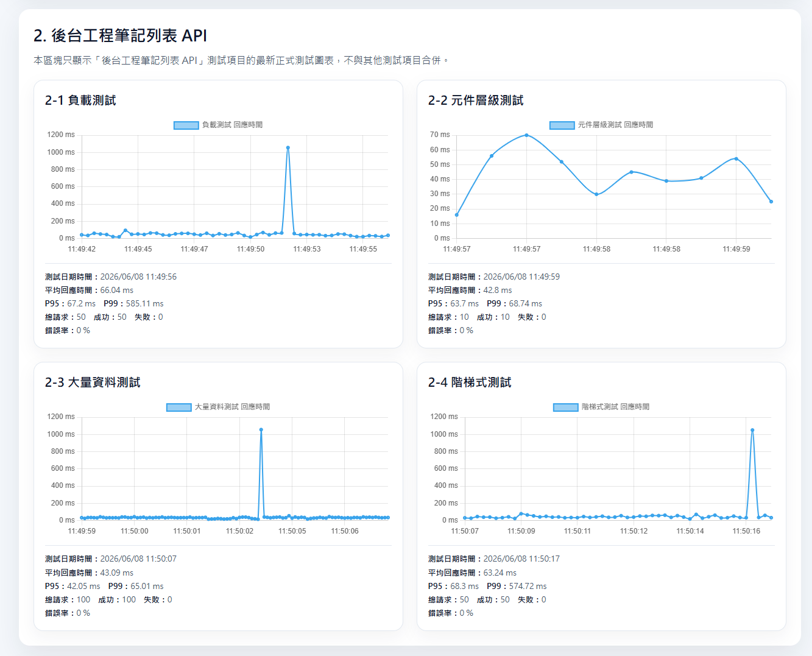Click the 2-3 大量資料測試 card title
This screenshot has width=812, height=656.
click(x=93, y=383)
